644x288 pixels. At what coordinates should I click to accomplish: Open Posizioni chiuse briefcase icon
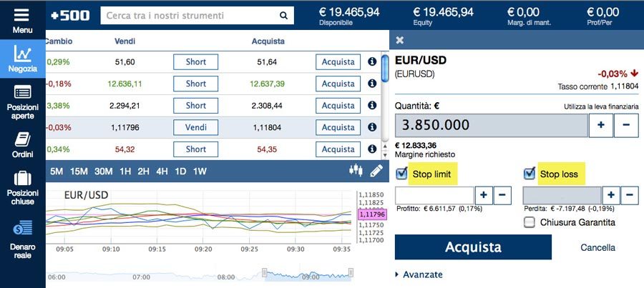click(23, 179)
